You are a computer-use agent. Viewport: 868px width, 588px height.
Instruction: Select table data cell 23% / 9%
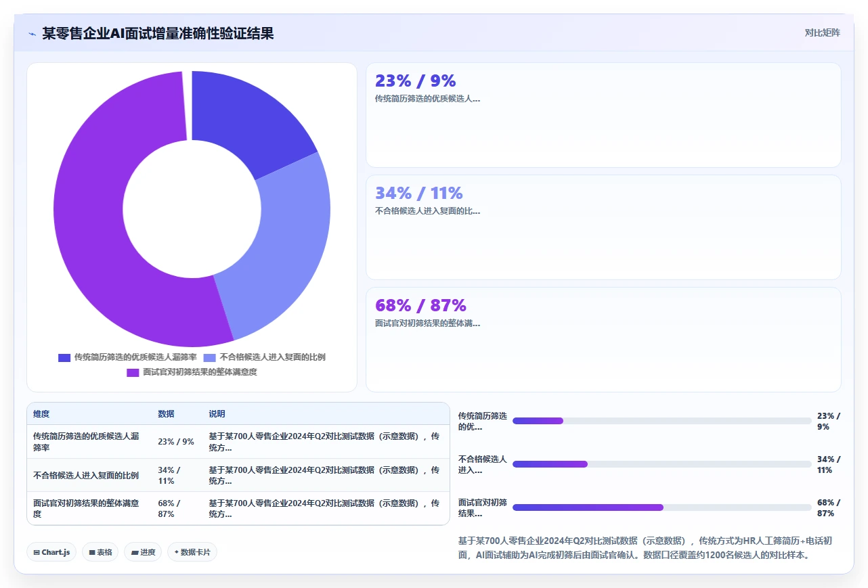(x=176, y=442)
